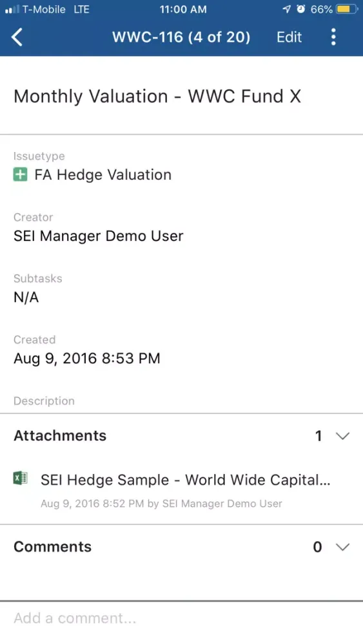The image size is (363, 644).
Task: Tap the Excel file attachment icon
Action: (20, 478)
